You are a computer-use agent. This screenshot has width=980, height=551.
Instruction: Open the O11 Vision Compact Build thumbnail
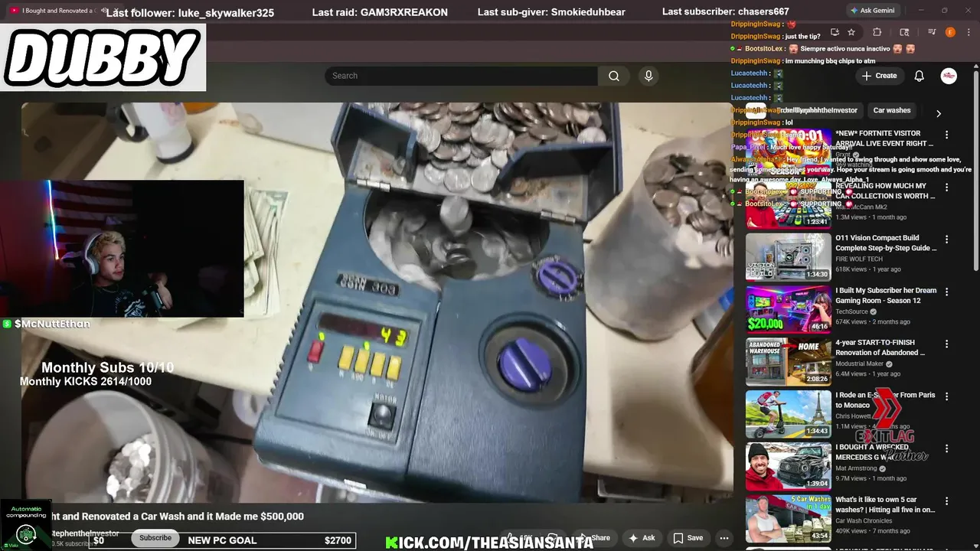[788, 257]
